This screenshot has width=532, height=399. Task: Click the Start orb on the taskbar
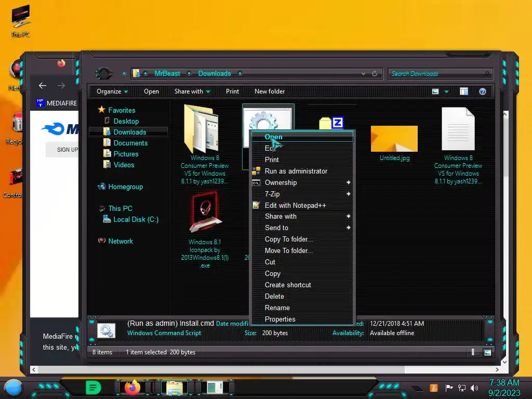(x=14, y=388)
